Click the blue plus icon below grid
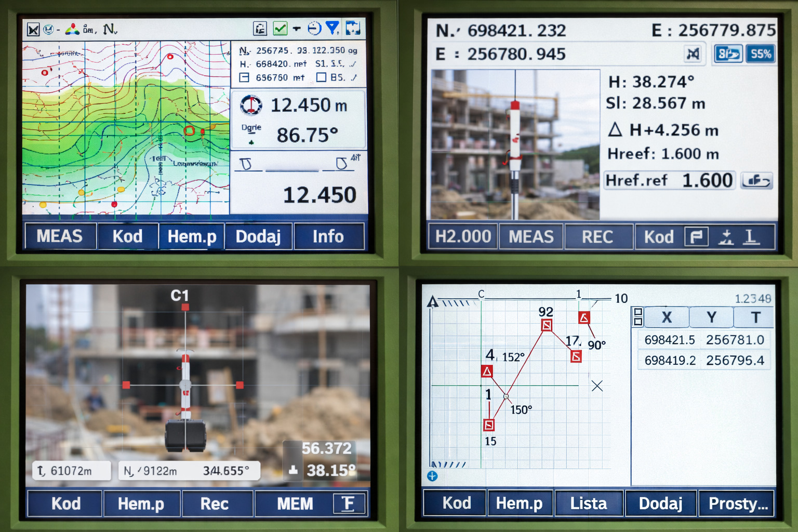798x532 pixels. tap(432, 476)
